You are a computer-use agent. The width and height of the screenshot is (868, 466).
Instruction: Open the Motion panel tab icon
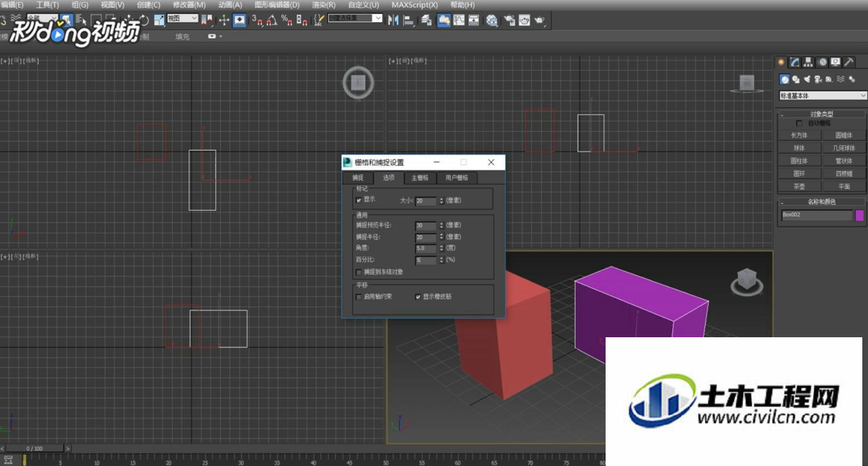(x=822, y=62)
